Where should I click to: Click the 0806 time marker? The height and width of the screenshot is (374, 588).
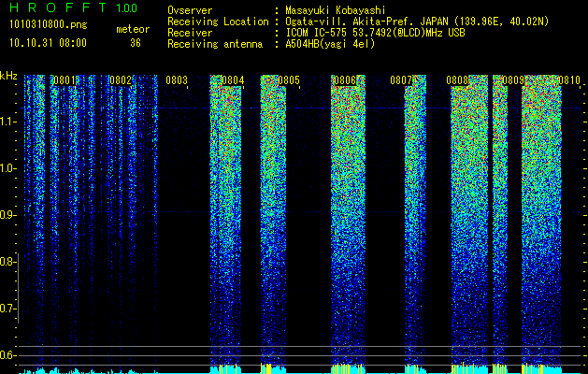click(x=345, y=80)
